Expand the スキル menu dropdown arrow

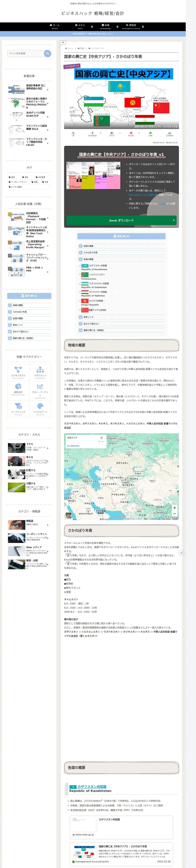click(x=92, y=27)
